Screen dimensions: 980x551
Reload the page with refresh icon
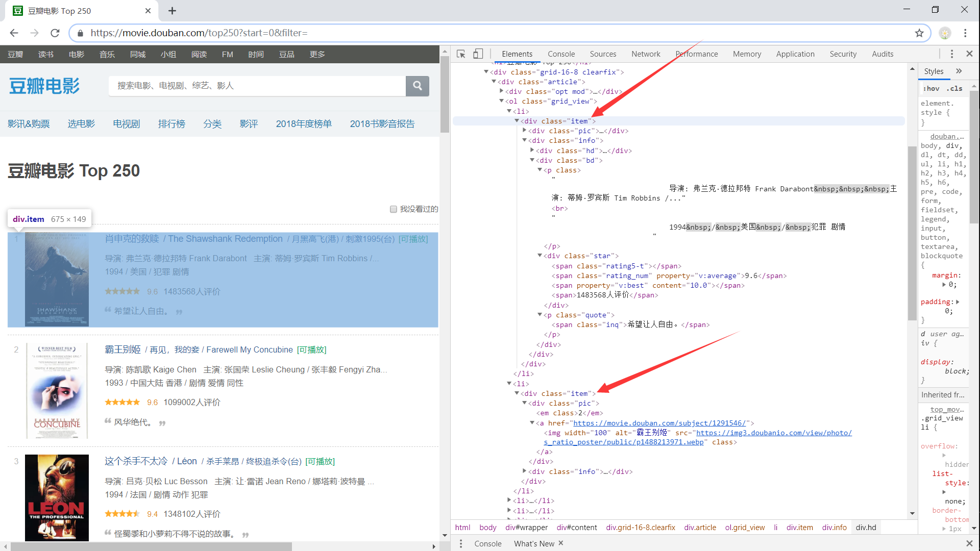(55, 33)
